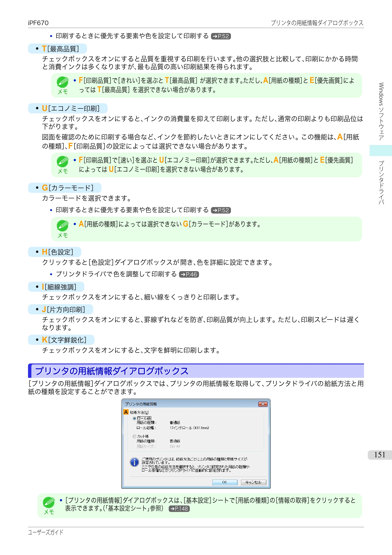Click the right-aligned page header プリンタの用紙情報ダイアログボックス
Viewport: 392px width, 555px height.
coord(317,23)
